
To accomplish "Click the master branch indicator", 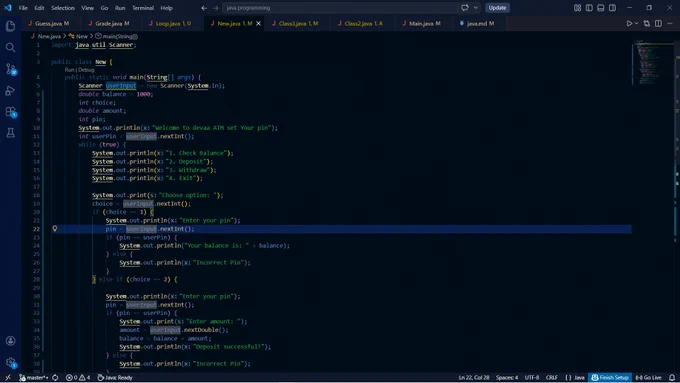I will pyautogui.click(x=34, y=378).
